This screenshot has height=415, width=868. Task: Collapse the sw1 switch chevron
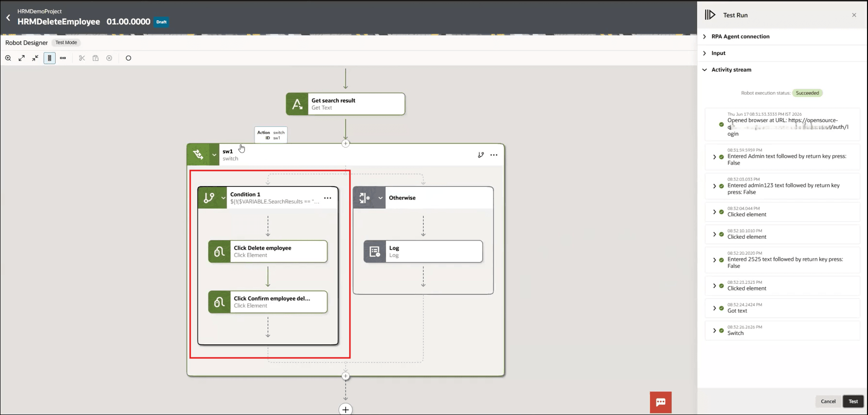pyautogui.click(x=214, y=155)
